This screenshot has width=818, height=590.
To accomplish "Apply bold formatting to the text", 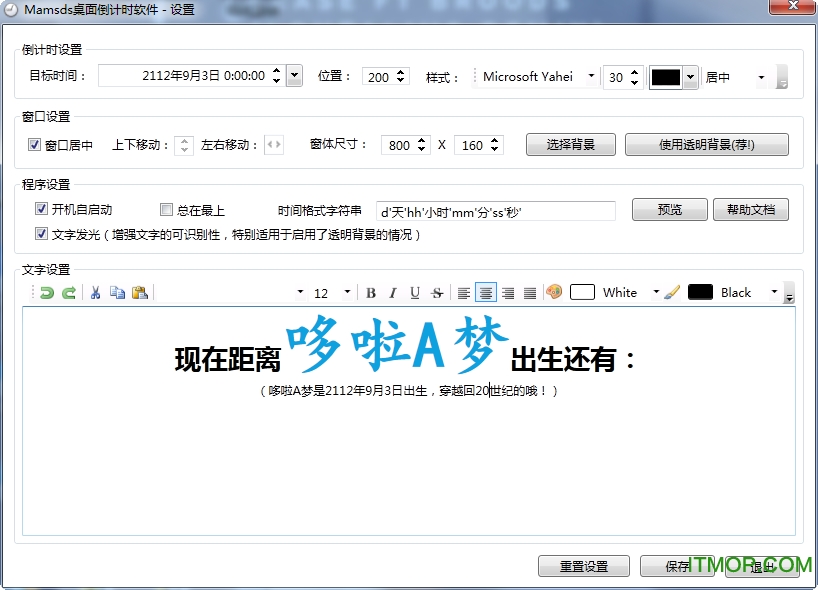I will point(370,292).
